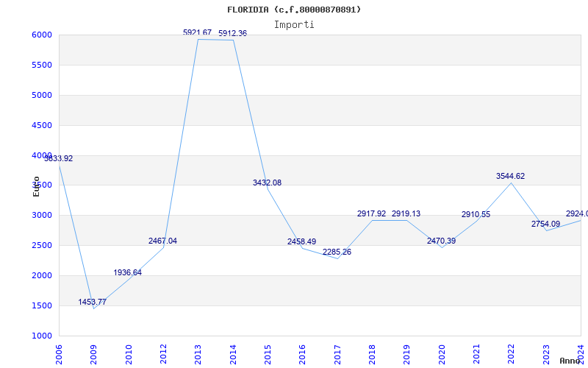Image resolution: width=588 pixels, height=368 pixels.
Task: Click the 2285.26 data label
Action: 337,252
